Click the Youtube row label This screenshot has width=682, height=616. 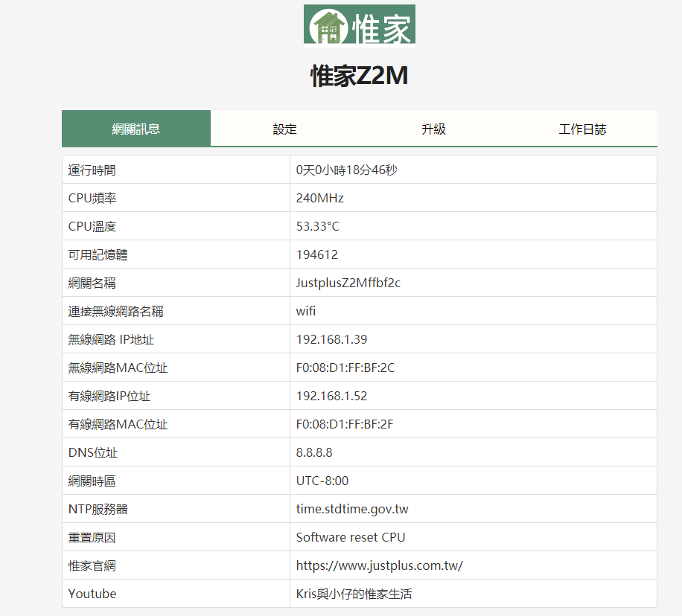[92, 594]
